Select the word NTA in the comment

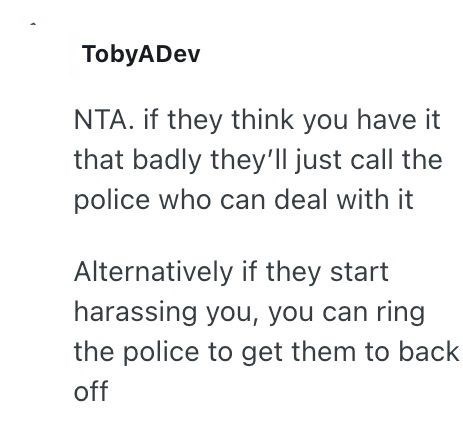pos(101,120)
